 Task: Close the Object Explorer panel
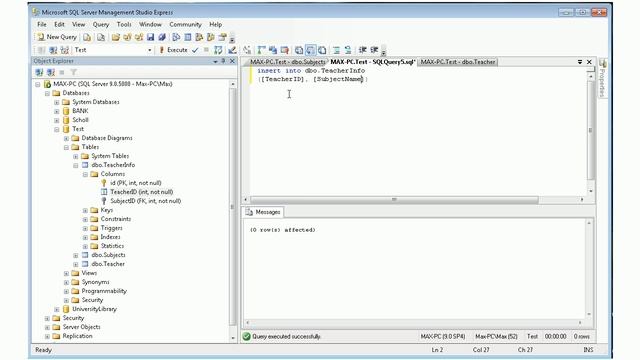[x=232, y=61]
